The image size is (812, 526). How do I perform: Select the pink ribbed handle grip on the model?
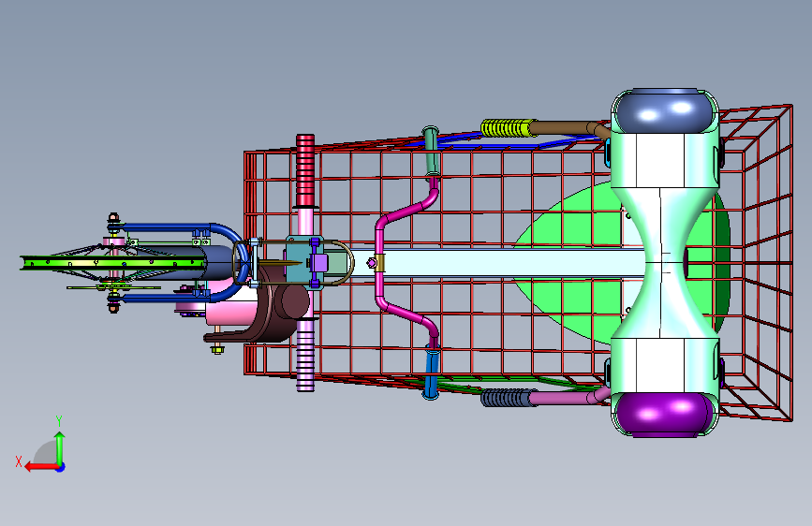pyautogui.click(x=305, y=357)
